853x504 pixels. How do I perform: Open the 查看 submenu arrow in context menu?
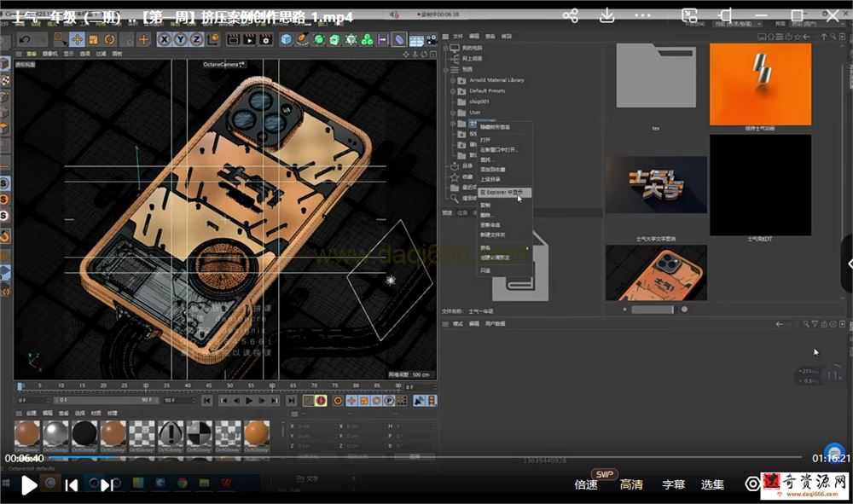pyautogui.click(x=527, y=248)
